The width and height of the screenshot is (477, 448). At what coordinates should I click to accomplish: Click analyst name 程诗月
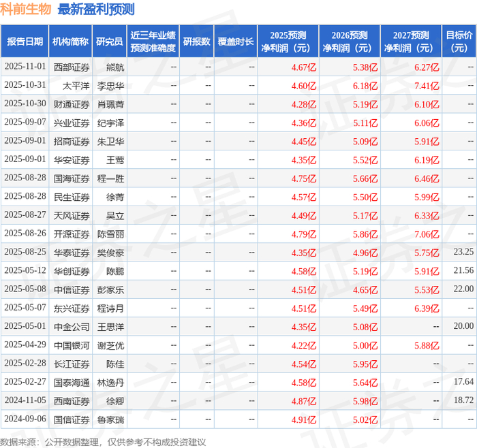[110, 308]
